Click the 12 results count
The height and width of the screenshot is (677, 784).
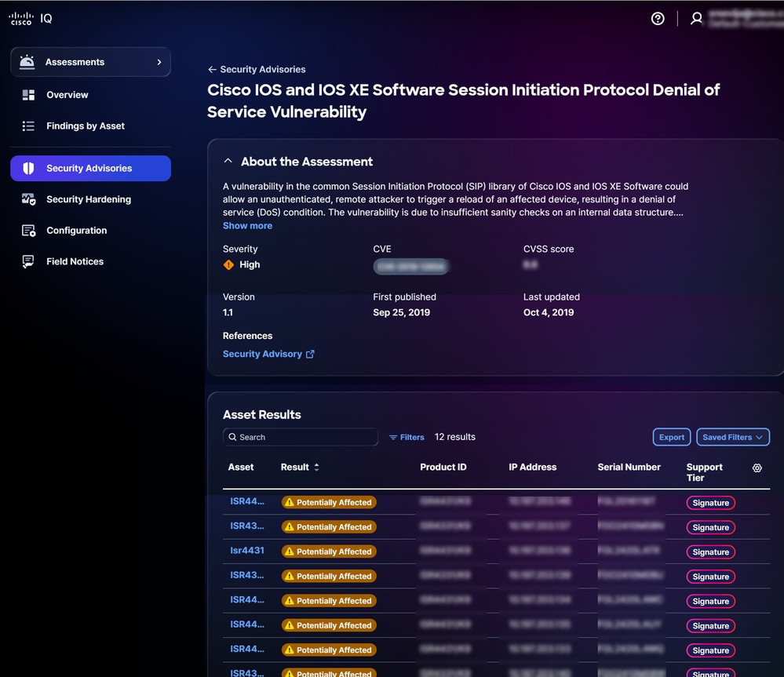click(455, 437)
